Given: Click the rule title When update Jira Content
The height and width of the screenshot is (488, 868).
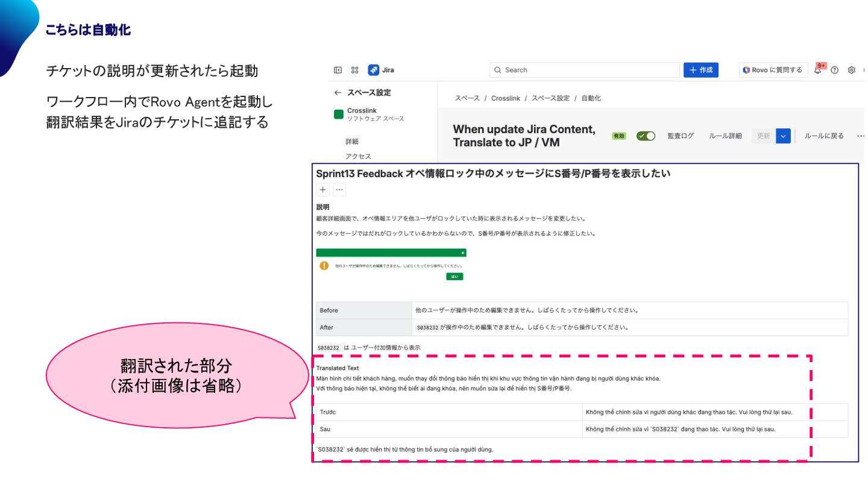Looking at the screenshot, I should [x=524, y=136].
